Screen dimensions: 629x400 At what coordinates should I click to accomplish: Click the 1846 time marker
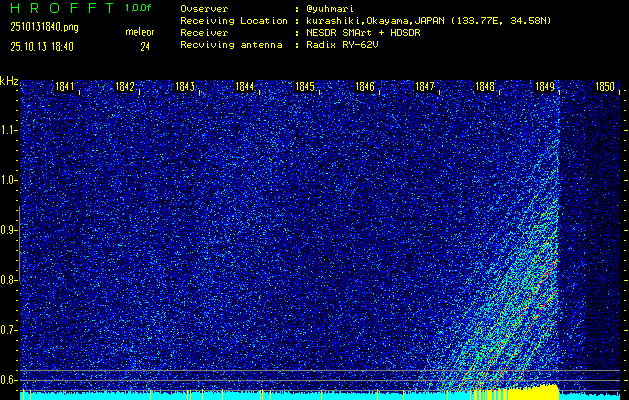click(365, 86)
